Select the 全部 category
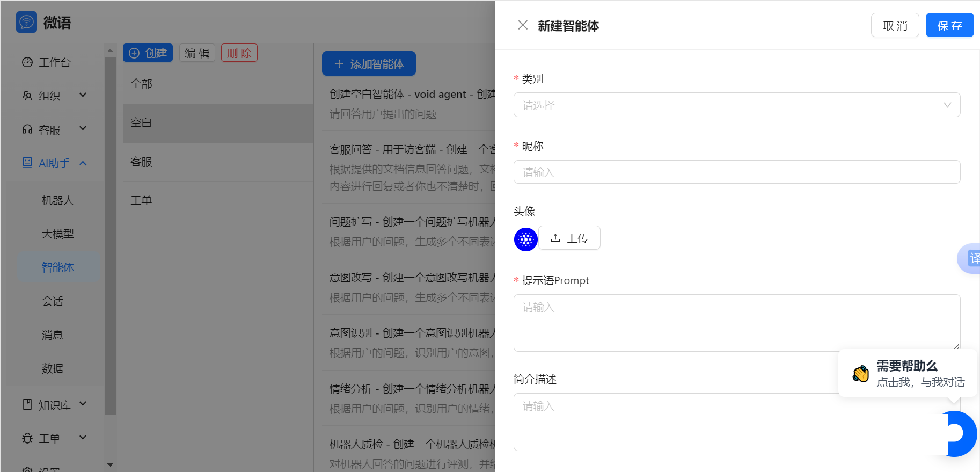 click(218, 84)
